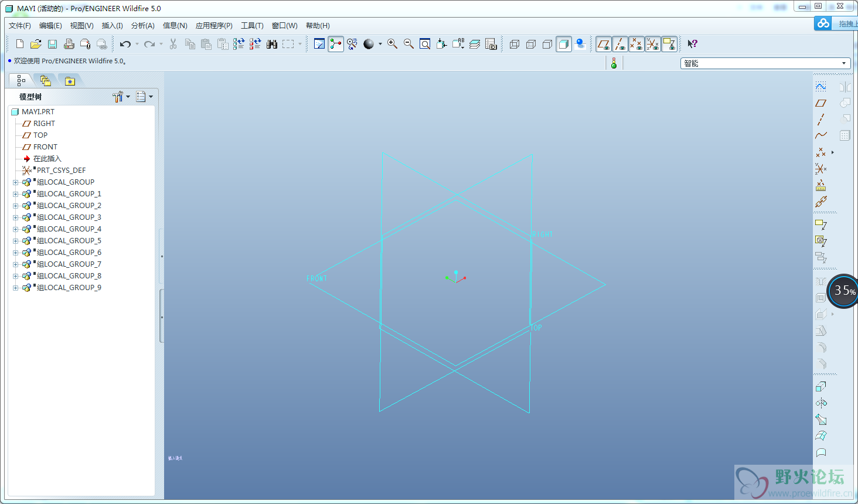Screen dimensions: 858x504
Task: Click the Datum Point tool in the right toolbar
Action: point(820,152)
